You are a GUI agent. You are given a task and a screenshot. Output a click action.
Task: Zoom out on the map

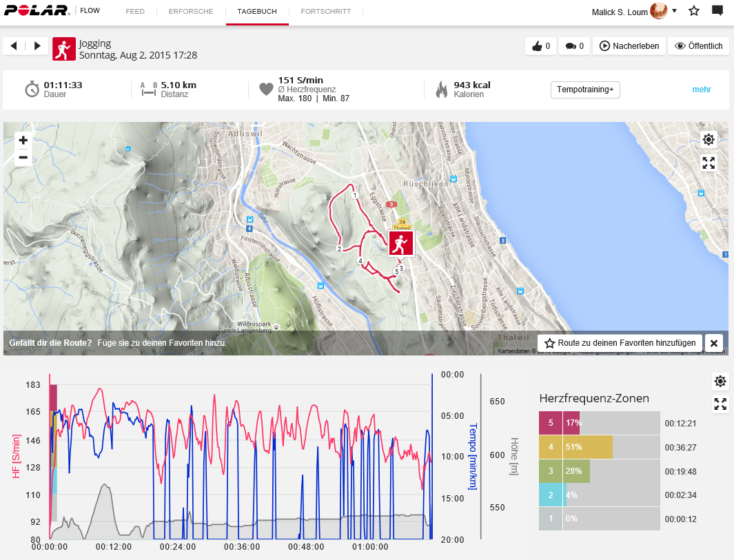(23, 158)
